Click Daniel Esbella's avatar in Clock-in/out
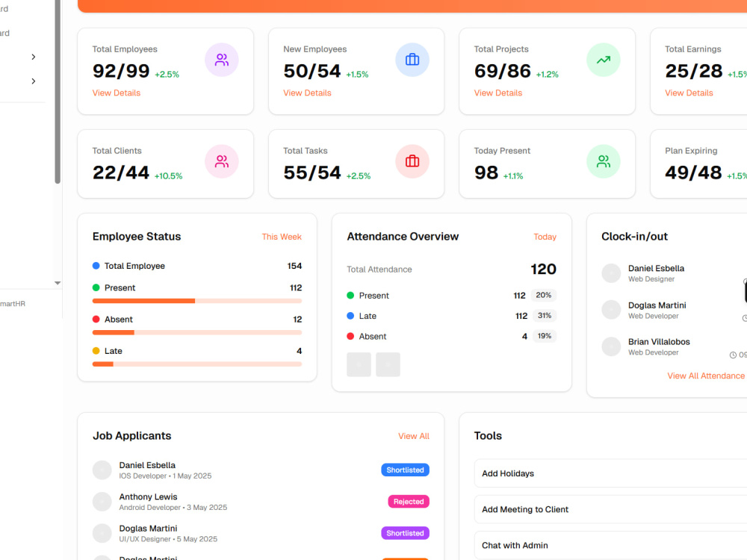 (x=611, y=273)
